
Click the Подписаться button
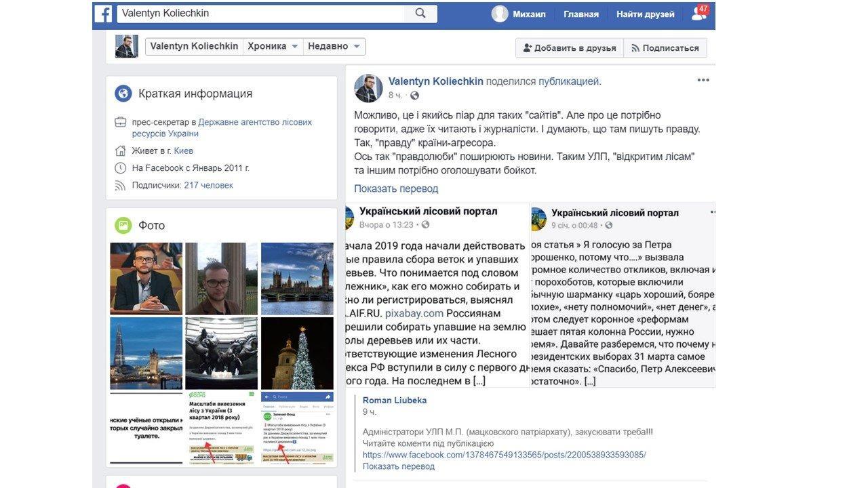pyautogui.click(x=665, y=47)
